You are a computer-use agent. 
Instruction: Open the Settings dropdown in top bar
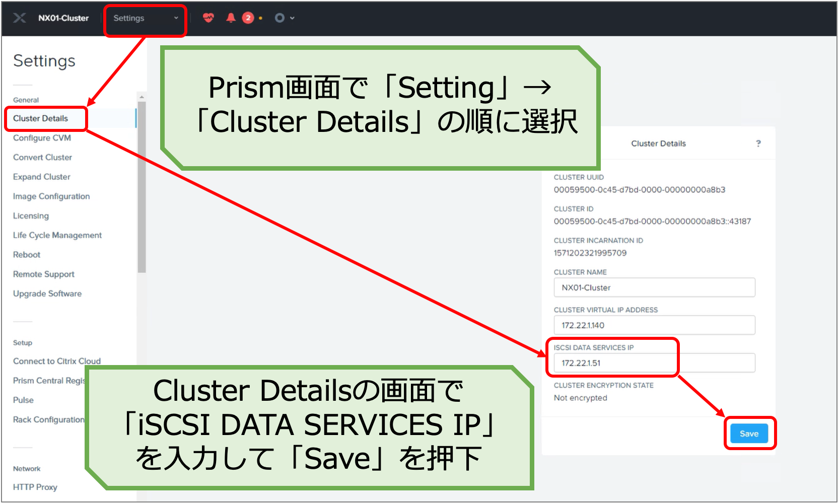(x=146, y=18)
